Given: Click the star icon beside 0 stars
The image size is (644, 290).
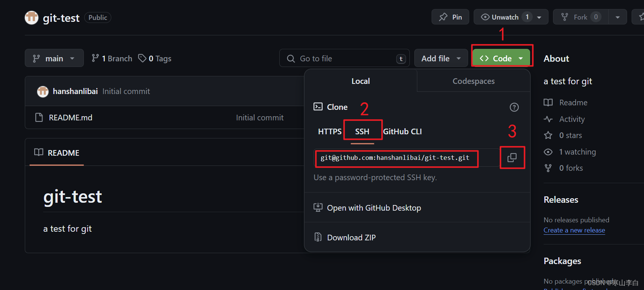Looking at the screenshot, I should 548,135.
